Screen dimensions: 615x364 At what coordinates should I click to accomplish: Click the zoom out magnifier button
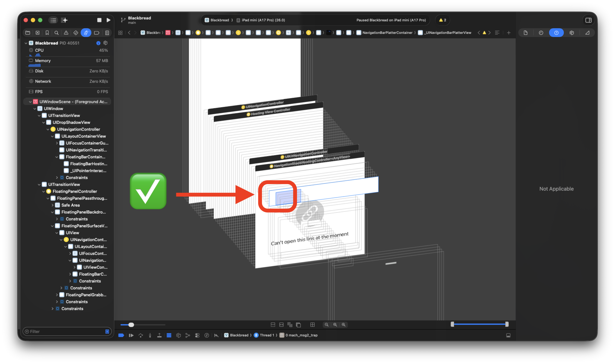point(327,324)
